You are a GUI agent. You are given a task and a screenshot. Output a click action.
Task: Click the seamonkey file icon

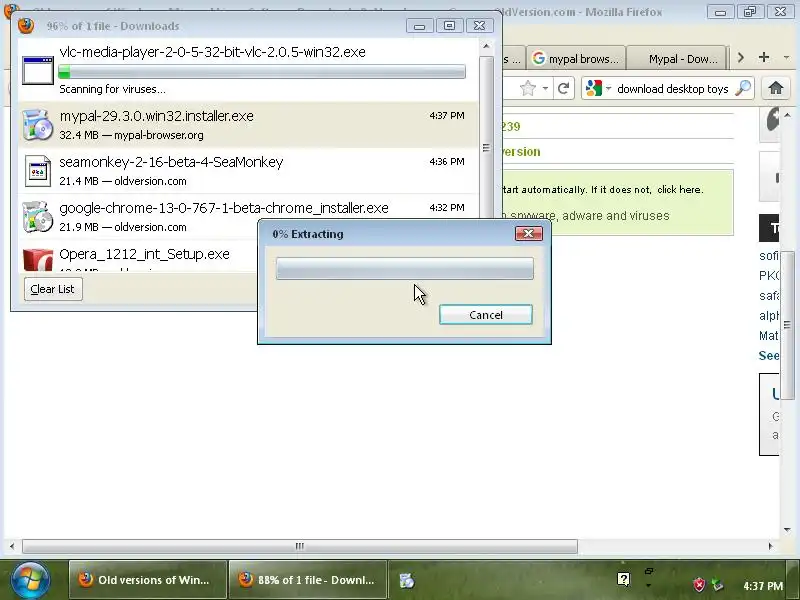[38, 170]
